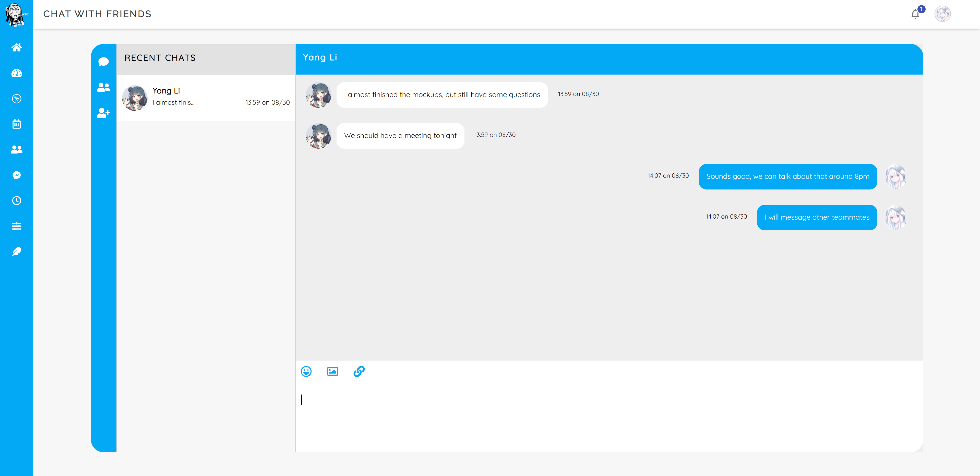Open the messenger chat sidebar icon
Image resolution: width=980 pixels, height=476 pixels.
pyautogui.click(x=16, y=175)
